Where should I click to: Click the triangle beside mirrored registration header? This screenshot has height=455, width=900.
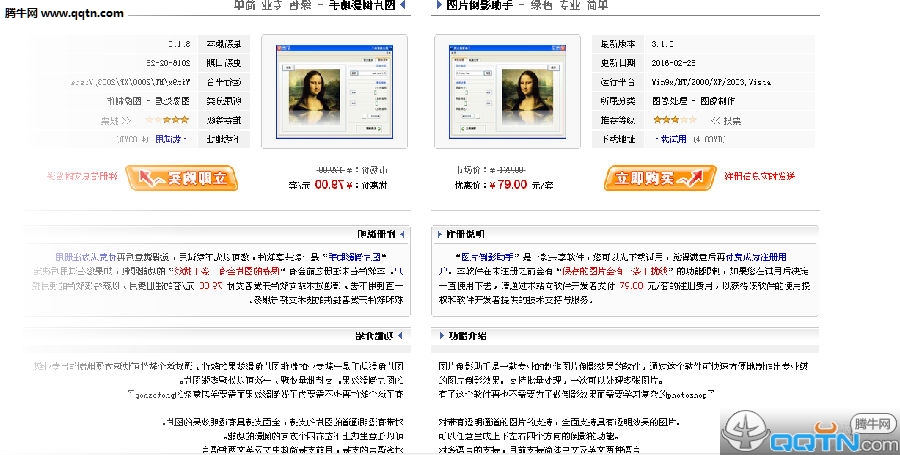point(402,234)
